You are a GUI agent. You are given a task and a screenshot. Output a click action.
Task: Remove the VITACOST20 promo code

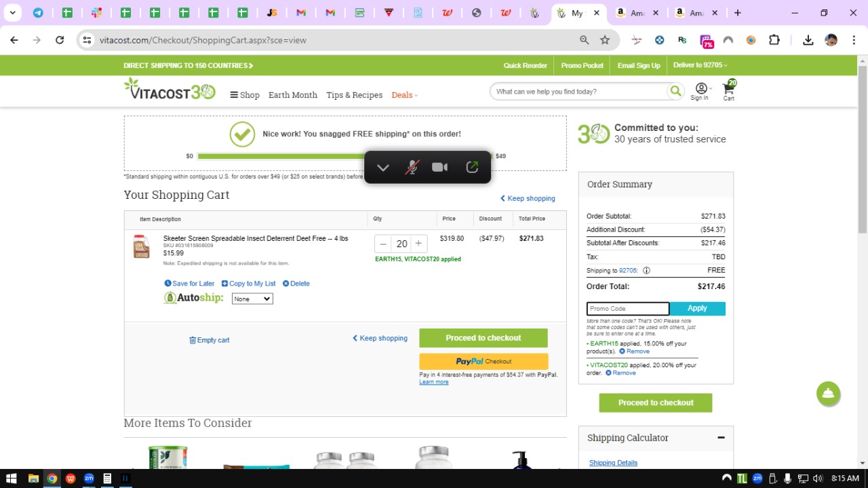pos(620,373)
